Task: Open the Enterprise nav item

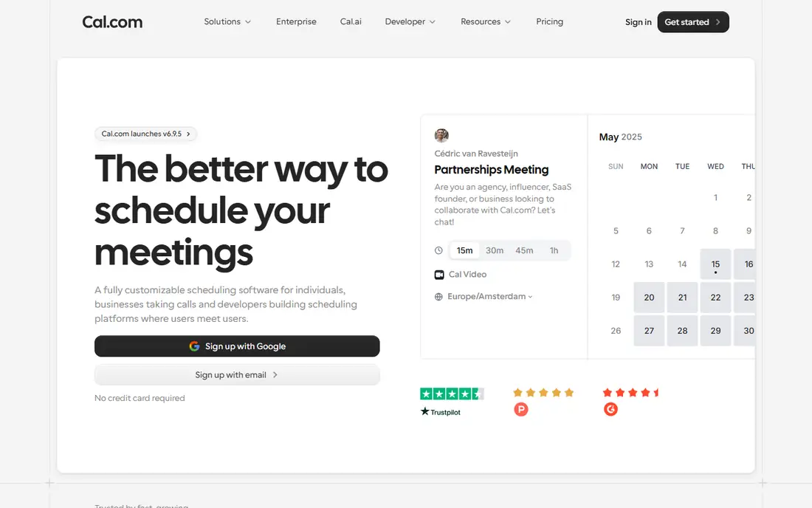Action: tap(296, 21)
